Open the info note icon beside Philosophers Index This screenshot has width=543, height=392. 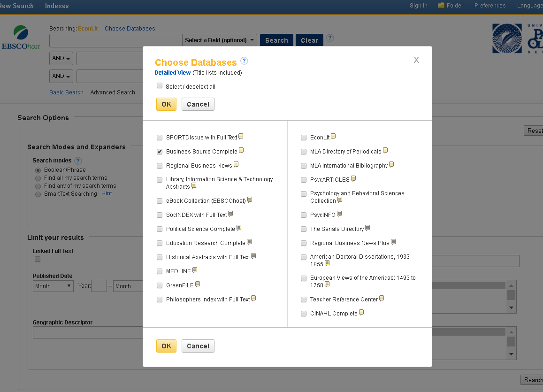253,298
